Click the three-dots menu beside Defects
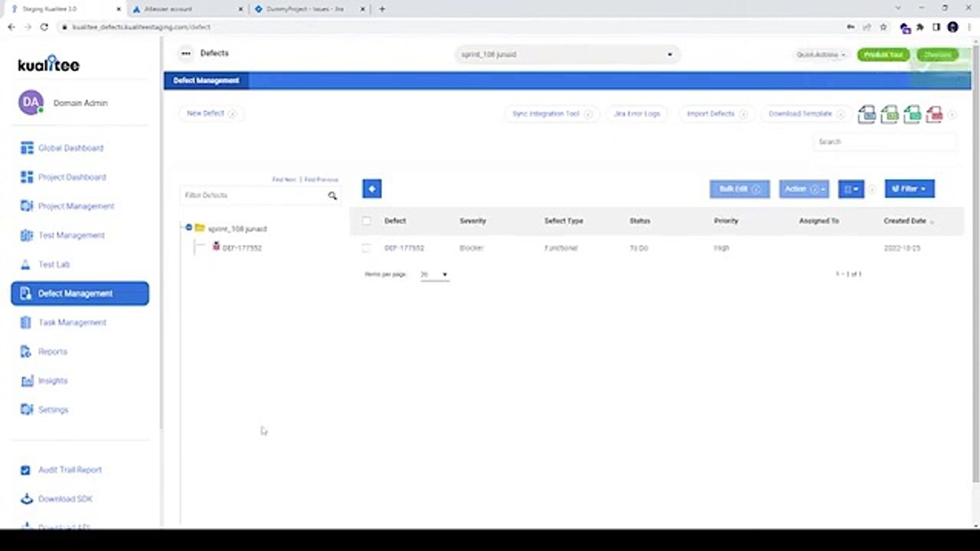 point(185,54)
